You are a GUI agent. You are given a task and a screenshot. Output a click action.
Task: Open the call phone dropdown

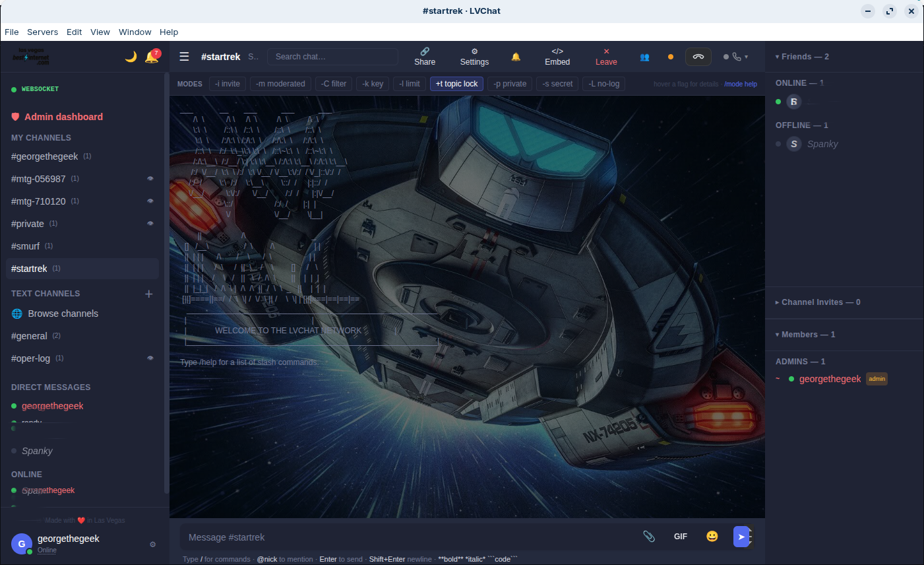[736, 57]
